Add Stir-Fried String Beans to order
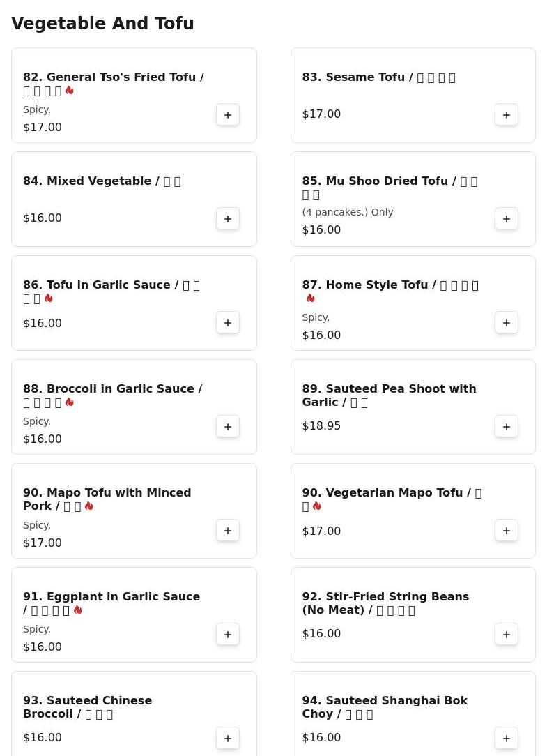547x756 pixels. tap(507, 635)
